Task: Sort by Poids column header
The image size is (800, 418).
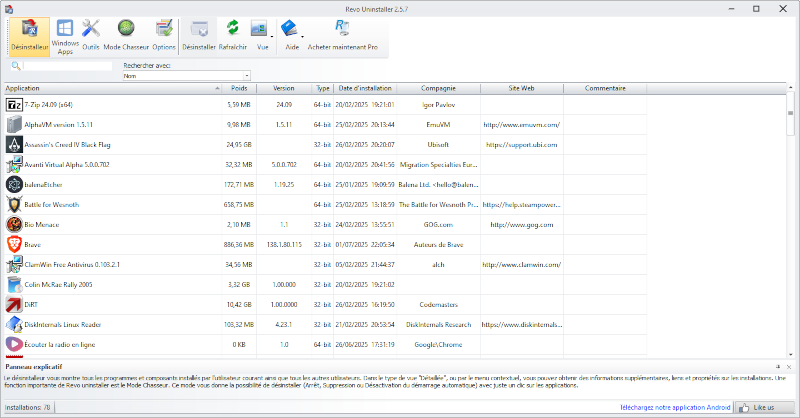Action: pos(239,88)
